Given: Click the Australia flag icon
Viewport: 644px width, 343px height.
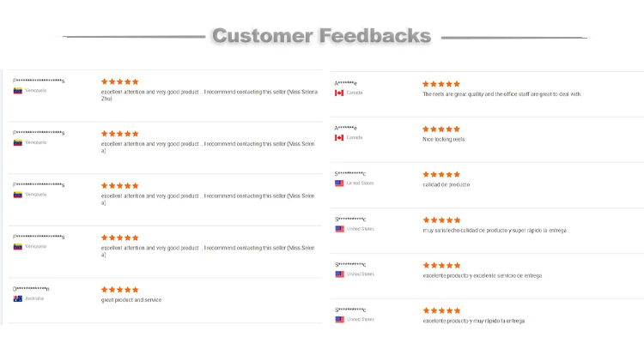Looking at the screenshot, I should [x=18, y=298].
